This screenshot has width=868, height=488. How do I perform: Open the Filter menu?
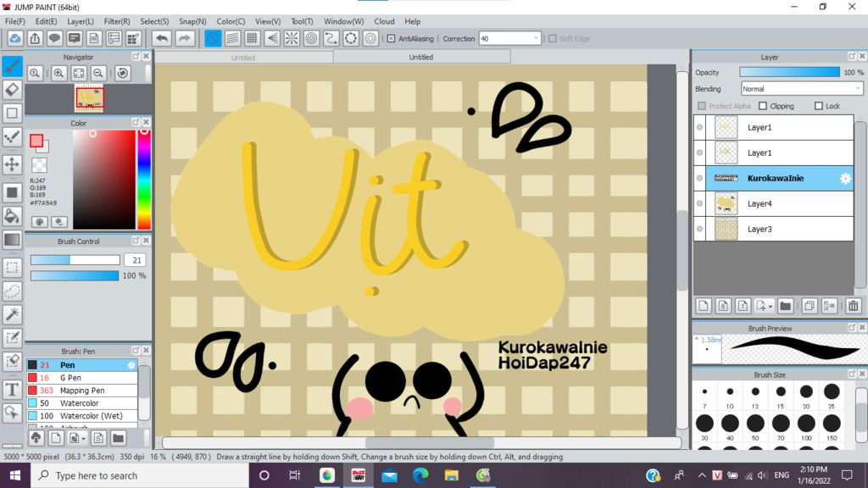click(117, 21)
